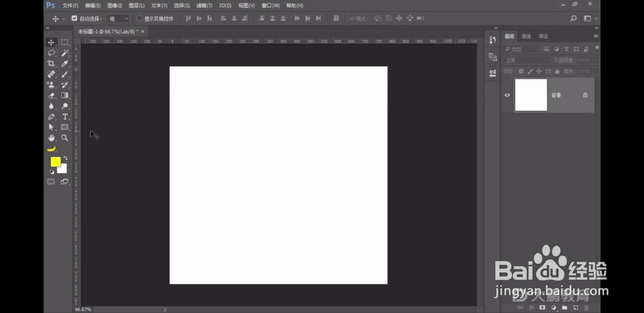
Task: Toggle type layer filter (T) icon
Action: [566, 49]
